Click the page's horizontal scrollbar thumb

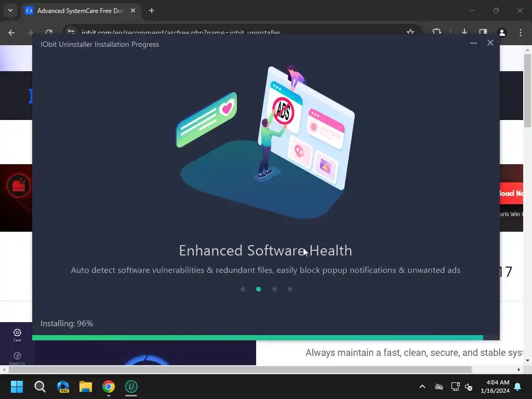tap(240, 369)
